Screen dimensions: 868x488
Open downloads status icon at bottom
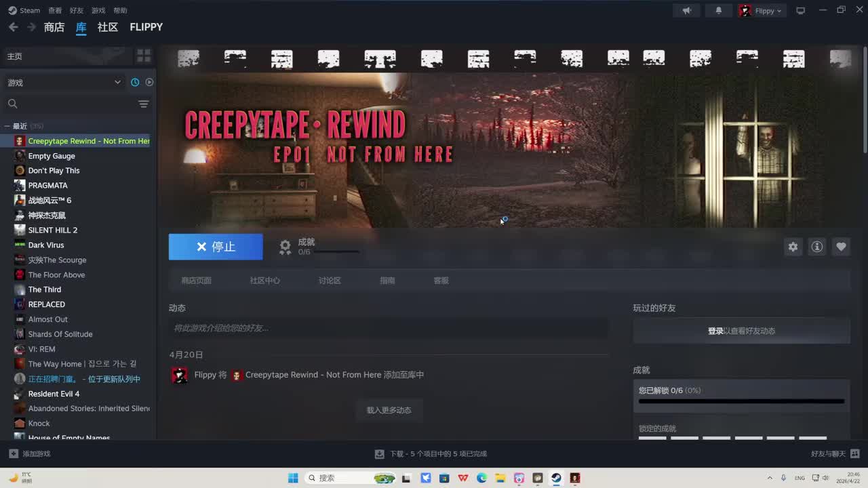click(x=380, y=454)
